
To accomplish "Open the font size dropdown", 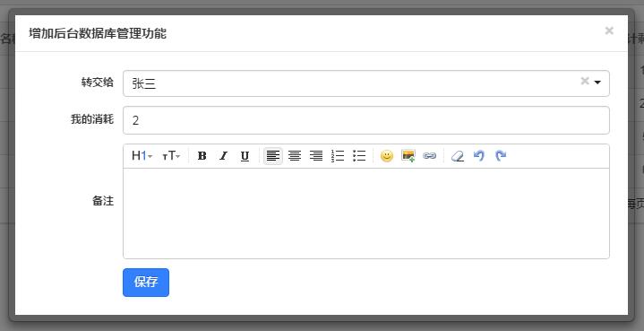I will tap(171, 156).
